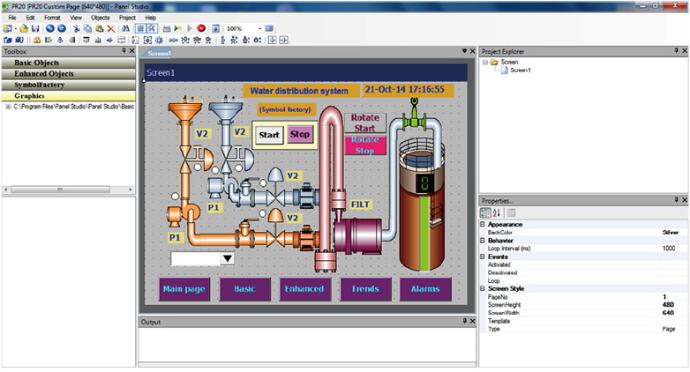Click the red X delete icon
Screen dimensions: 690x372
click(x=111, y=28)
